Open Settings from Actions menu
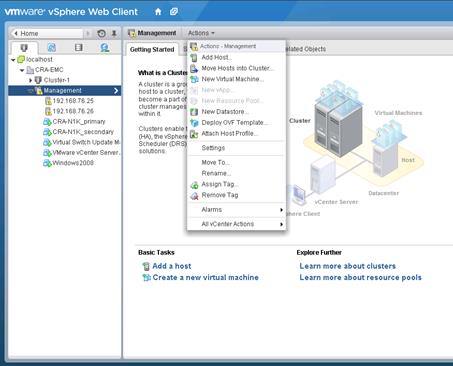This screenshot has width=453, height=366. 237,148
